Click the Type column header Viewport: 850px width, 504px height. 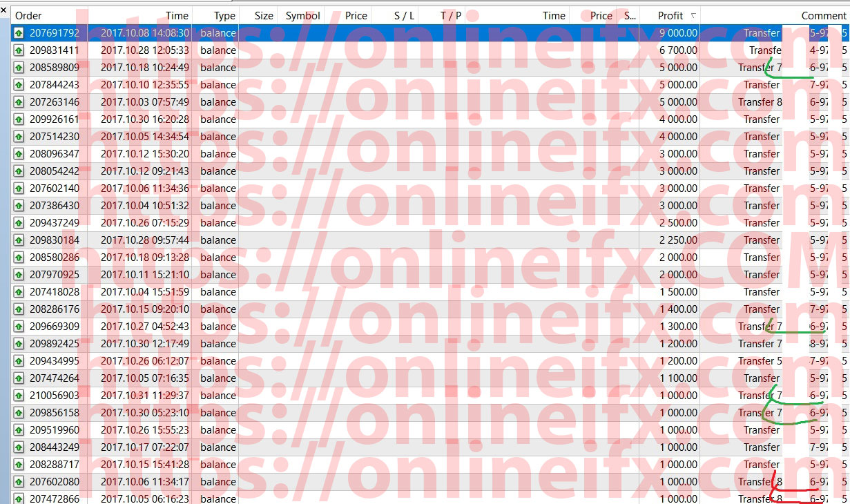click(x=224, y=16)
